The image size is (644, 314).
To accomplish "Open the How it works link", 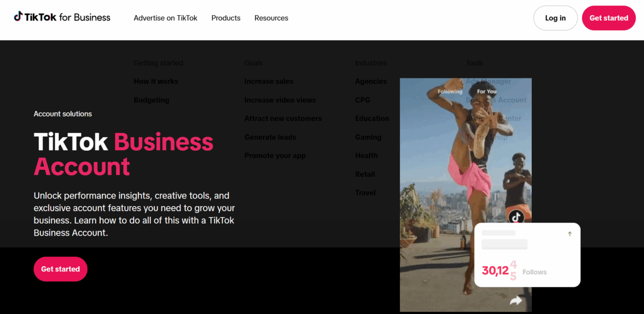I will tap(155, 81).
